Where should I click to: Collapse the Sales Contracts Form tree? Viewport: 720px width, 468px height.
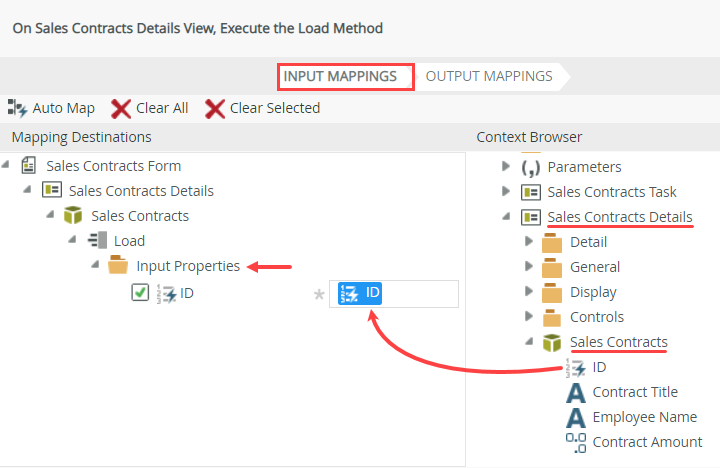tap(9, 166)
